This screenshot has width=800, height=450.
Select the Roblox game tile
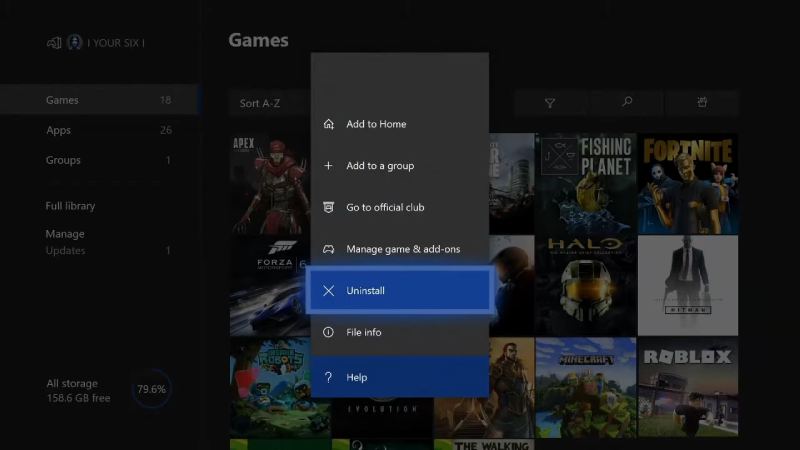(688, 387)
